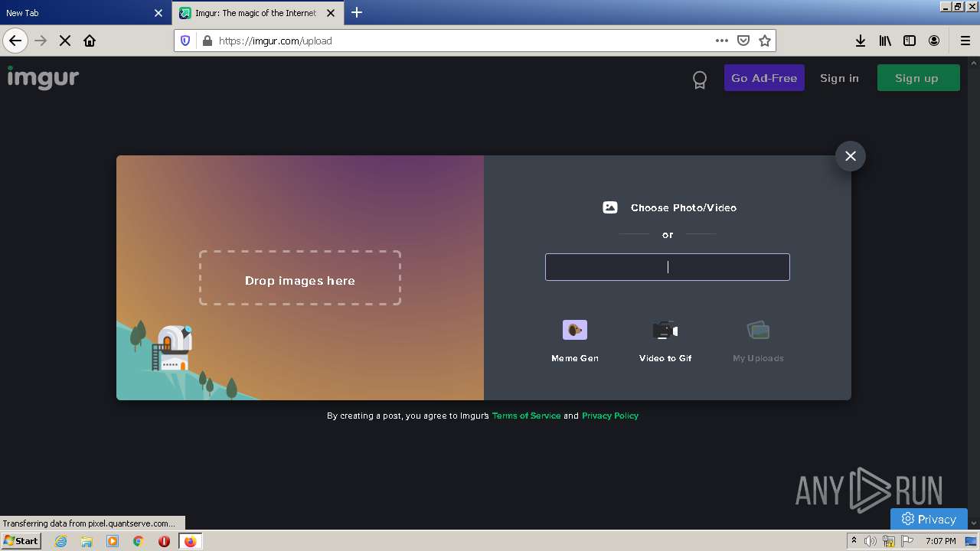The width and height of the screenshot is (980, 551).
Task: Open tracking protection shield icon
Action: pyautogui.click(x=185, y=41)
